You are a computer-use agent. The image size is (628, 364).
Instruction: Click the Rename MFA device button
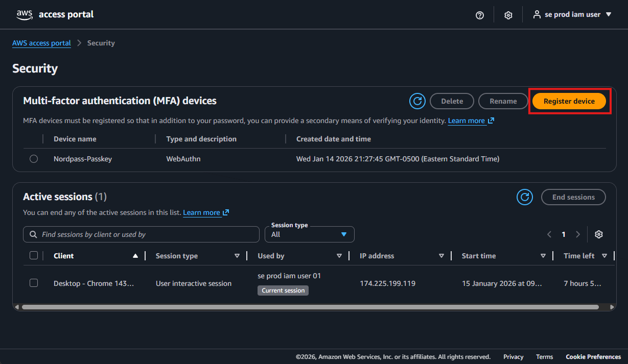click(x=503, y=101)
